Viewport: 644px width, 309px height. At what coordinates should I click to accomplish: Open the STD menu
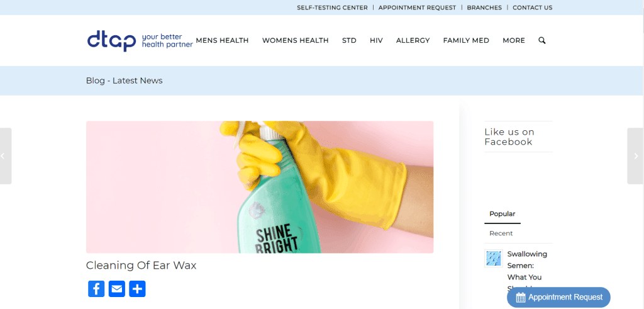pos(349,40)
